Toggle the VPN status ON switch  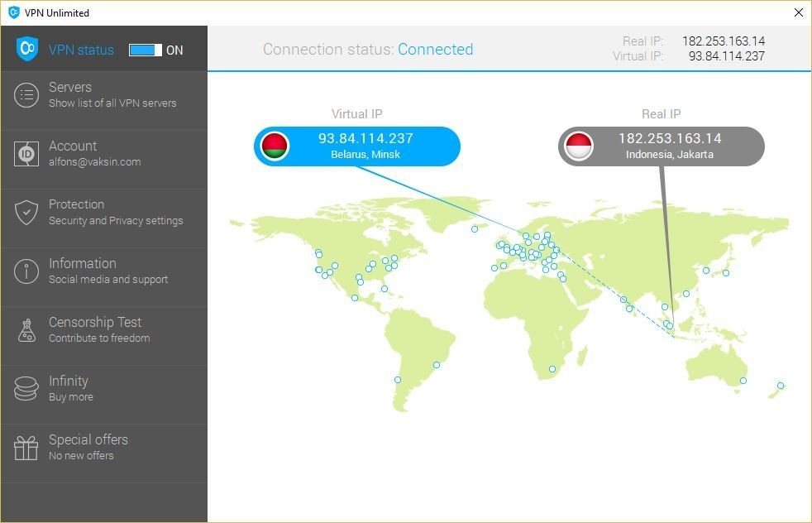click(146, 50)
